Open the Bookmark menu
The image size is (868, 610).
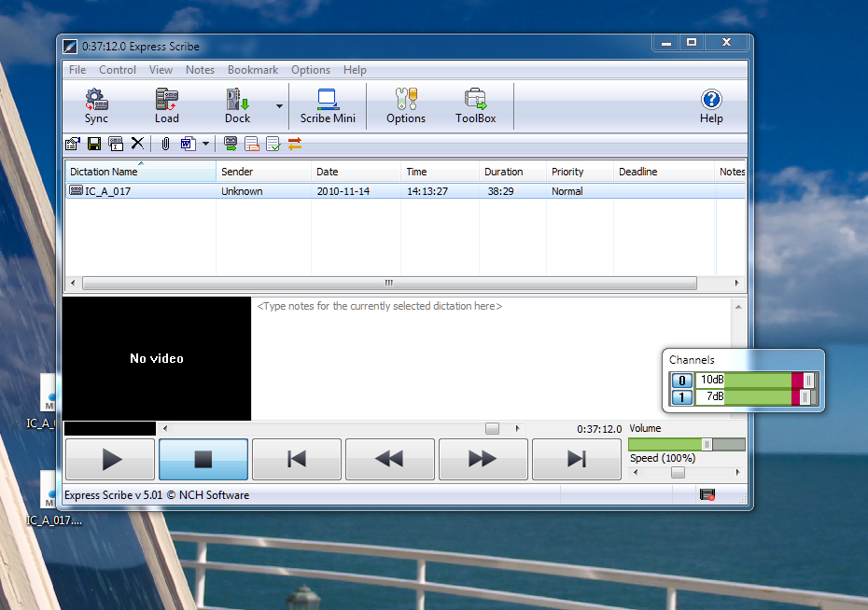point(252,70)
